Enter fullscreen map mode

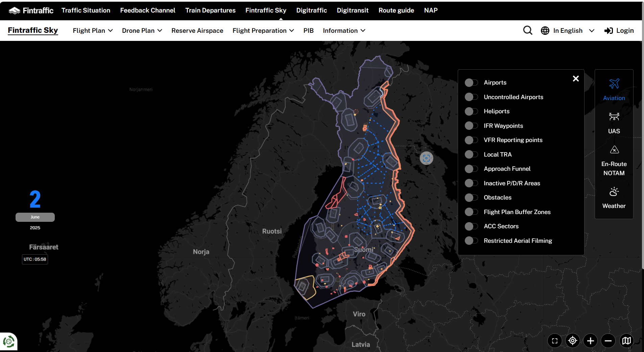(554, 341)
